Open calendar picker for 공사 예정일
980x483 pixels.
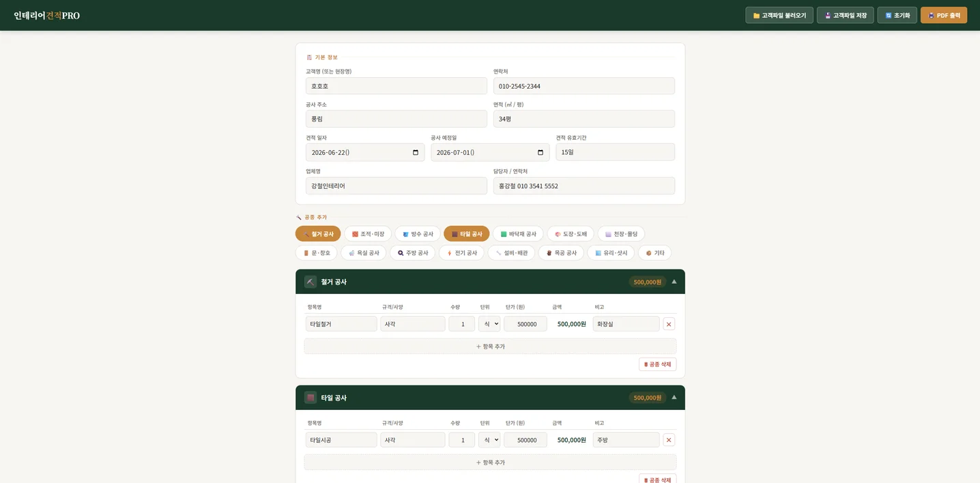tap(541, 152)
